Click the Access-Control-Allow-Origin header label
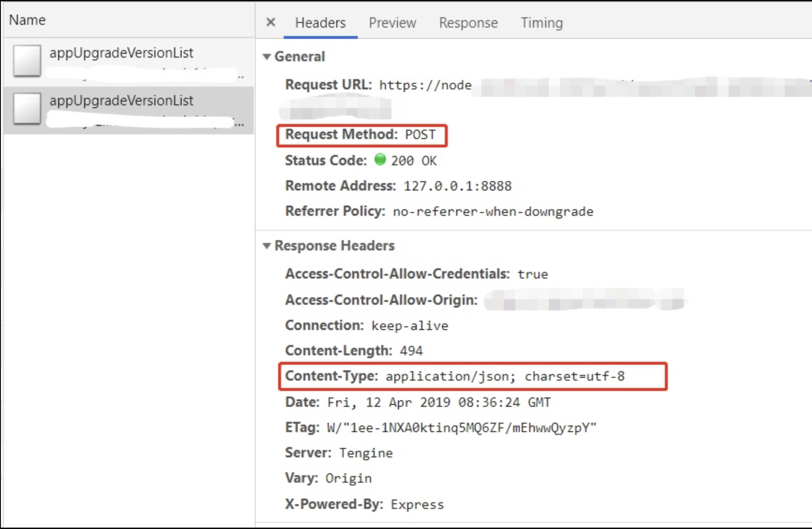Image resolution: width=812 pixels, height=529 pixels. tap(381, 300)
